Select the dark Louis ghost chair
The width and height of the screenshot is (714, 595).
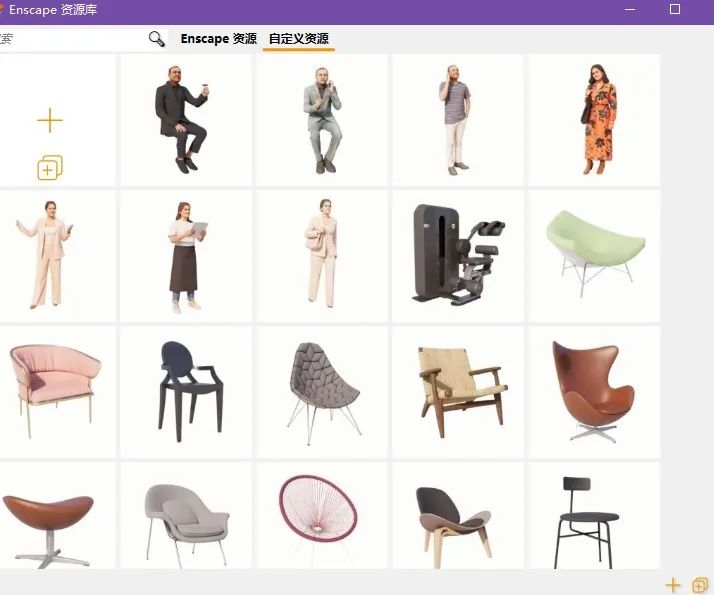point(186,392)
